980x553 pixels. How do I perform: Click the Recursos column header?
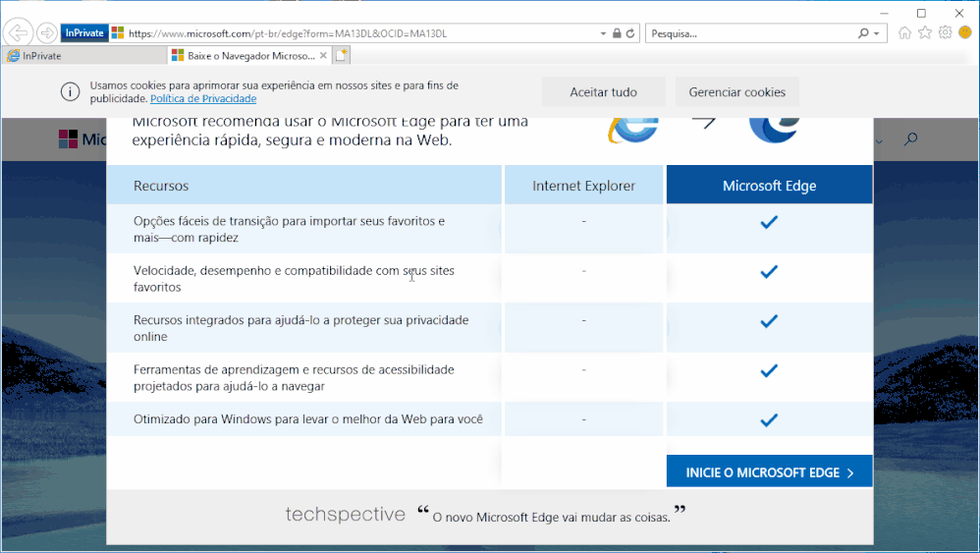point(303,185)
